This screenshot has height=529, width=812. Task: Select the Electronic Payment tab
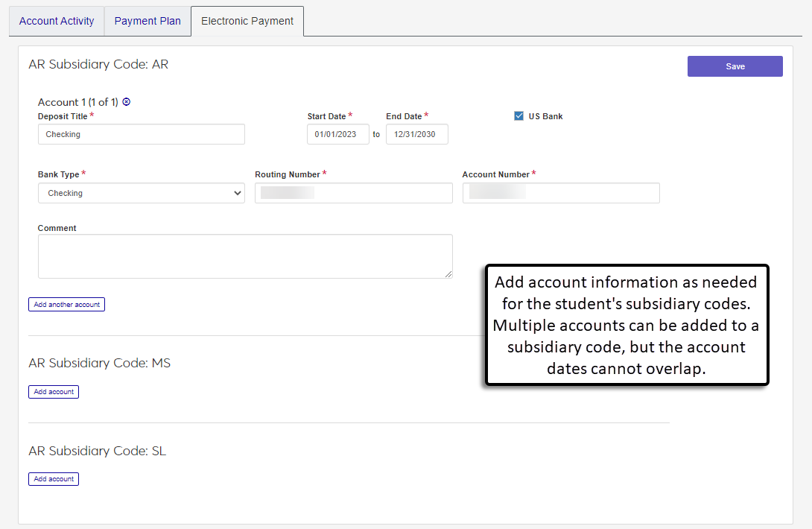[247, 21]
